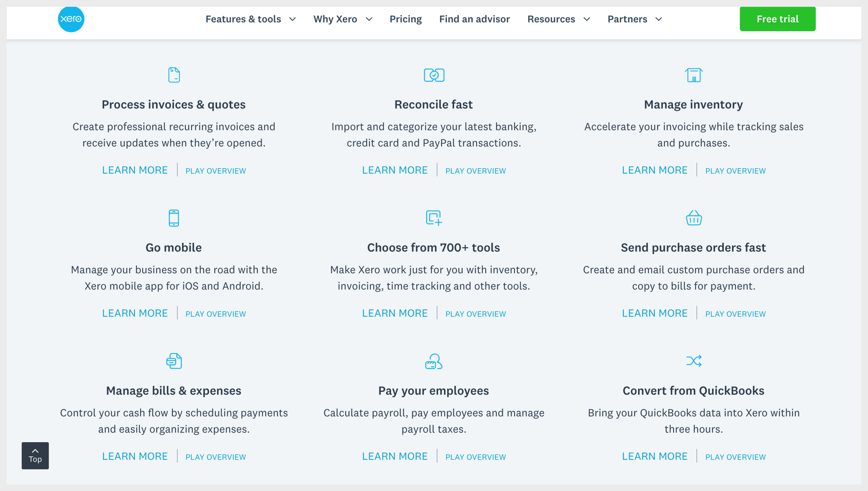The width and height of the screenshot is (868, 491).
Task: Expand the Partners chevron
Action: 659,19
